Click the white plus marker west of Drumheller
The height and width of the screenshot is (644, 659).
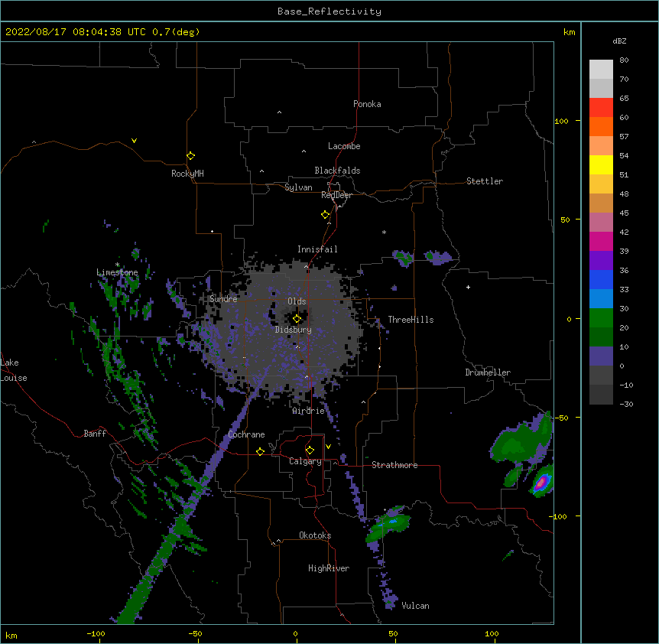click(x=468, y=287)
